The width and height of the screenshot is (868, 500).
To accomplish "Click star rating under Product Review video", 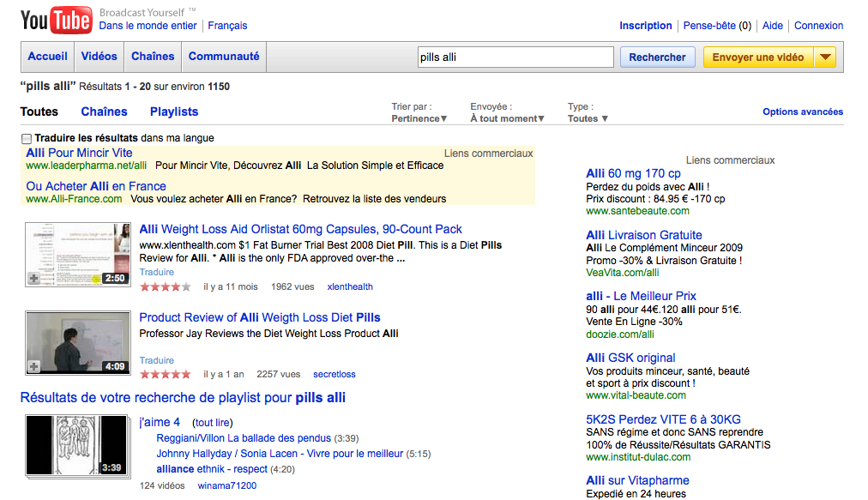I will pyautogui.click(x=165, y=375).
